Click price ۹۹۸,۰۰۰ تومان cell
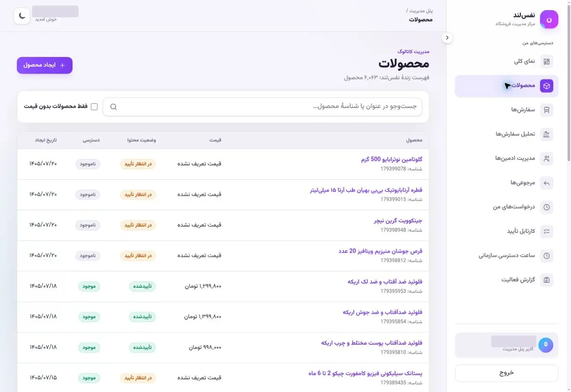571x392 pixels. (x=205, y=348)
